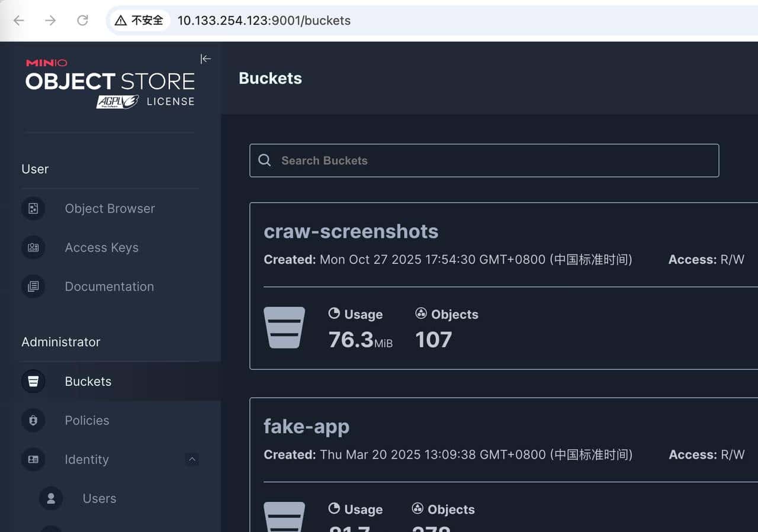
Task: Open the craw-screenshots bucket
Action: tap(351, 231)
